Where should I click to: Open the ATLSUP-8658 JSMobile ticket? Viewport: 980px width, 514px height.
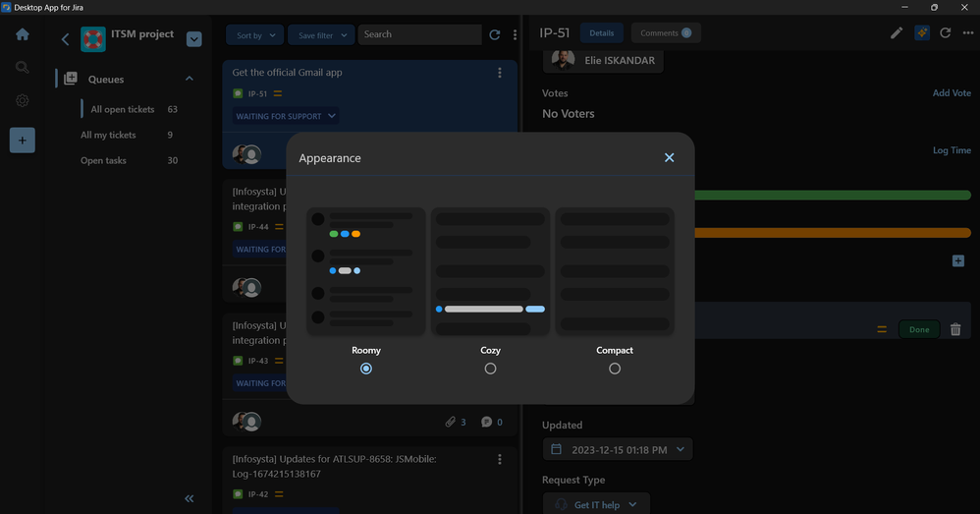point(335,467)
